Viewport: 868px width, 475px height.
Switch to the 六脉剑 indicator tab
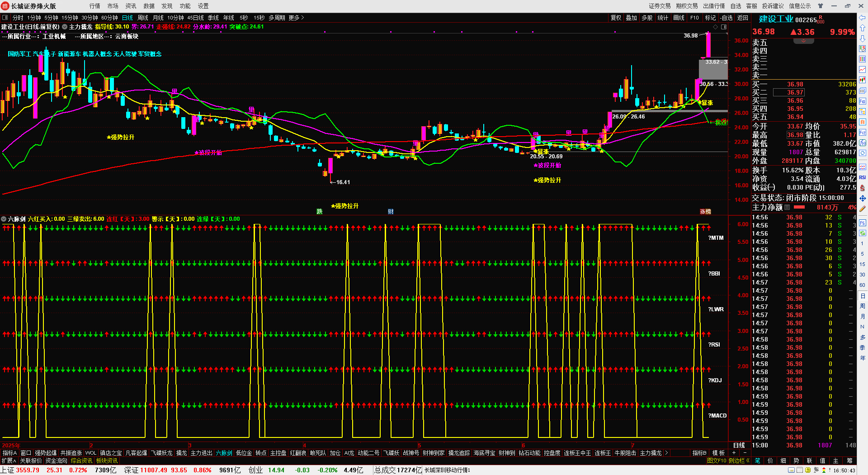[x=224, y=453]
